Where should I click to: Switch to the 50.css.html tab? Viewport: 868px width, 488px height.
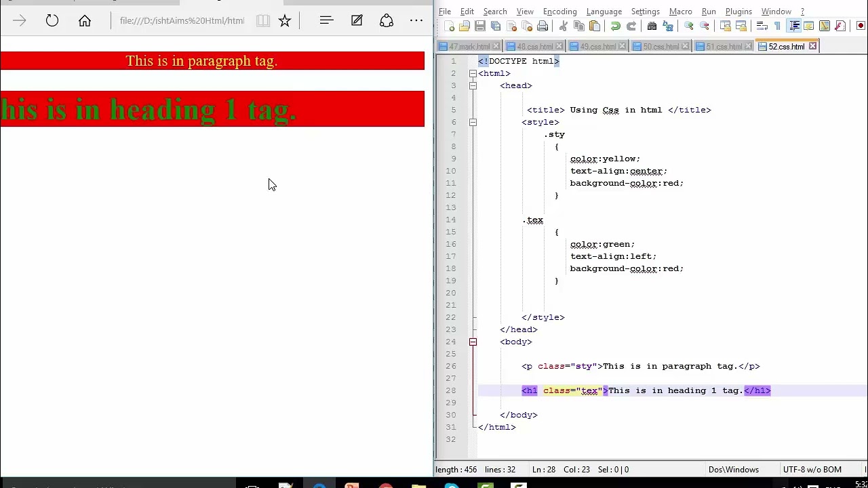pyautogui.click(x=661, y=47)
